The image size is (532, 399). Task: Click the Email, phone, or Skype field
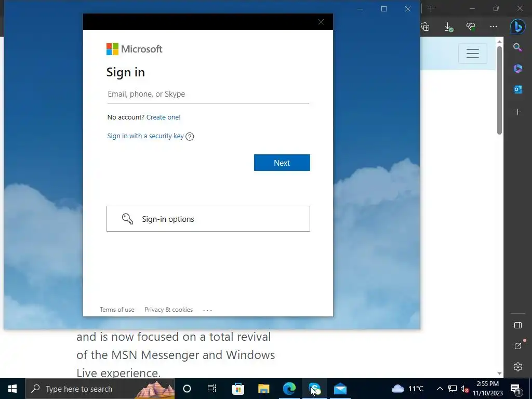click(x=208, y=94)
